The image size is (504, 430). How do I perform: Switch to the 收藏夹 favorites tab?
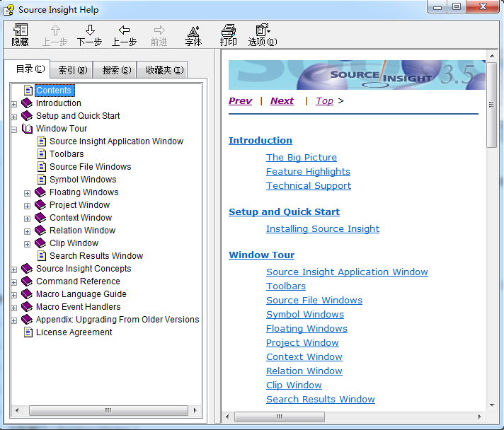pos(163,70)
